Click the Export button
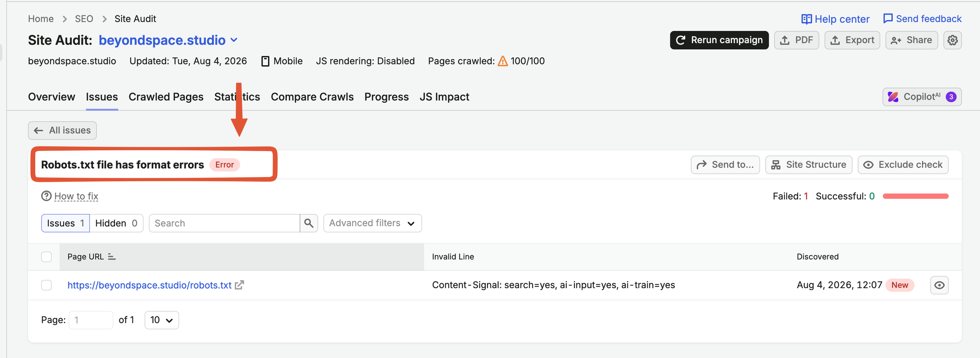The image size is (980, 358). [x=852, y=40]
